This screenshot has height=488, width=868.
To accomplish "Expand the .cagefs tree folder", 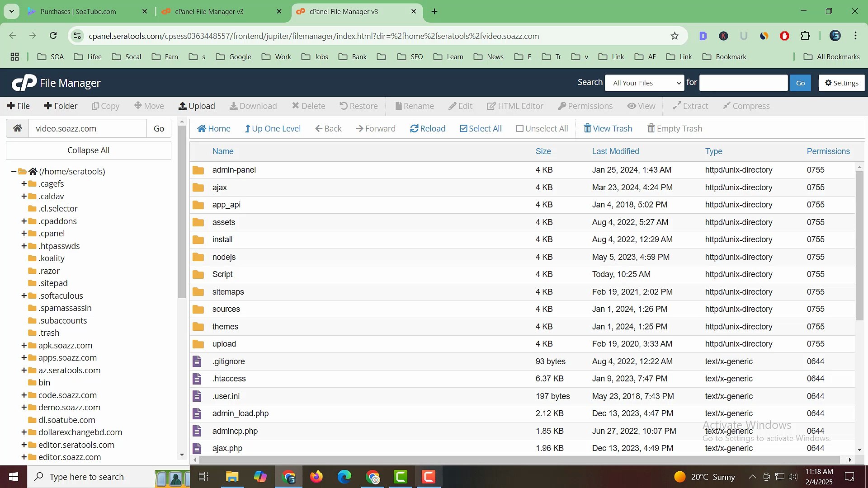I will pos(24,184).
